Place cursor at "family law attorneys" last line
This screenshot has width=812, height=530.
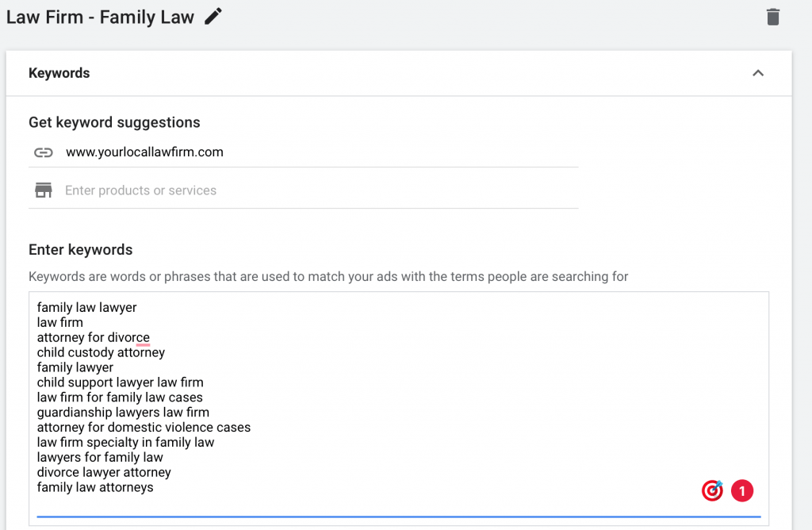(95, 487)
